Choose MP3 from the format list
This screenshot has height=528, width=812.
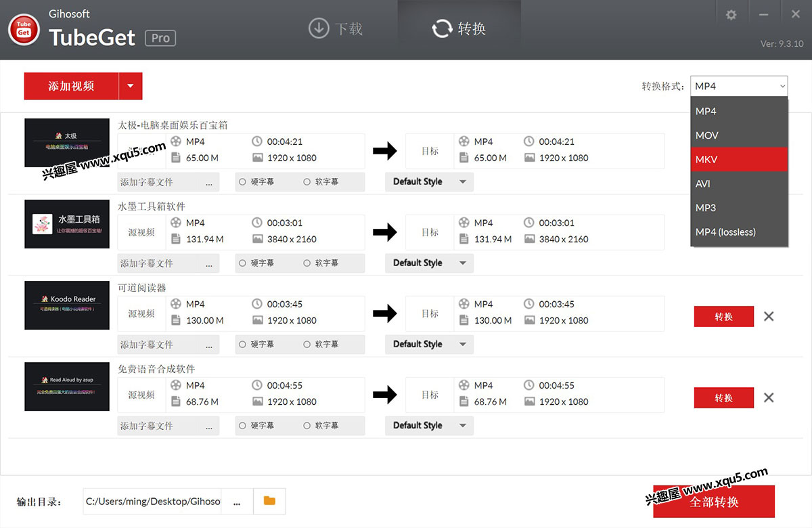point(739,208)
